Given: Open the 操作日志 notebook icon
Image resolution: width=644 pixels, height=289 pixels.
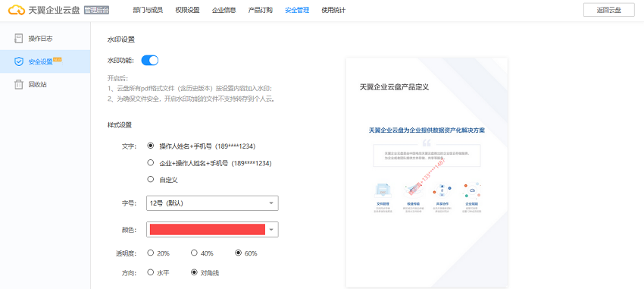Looking at the screenshot, I should 18,39.
